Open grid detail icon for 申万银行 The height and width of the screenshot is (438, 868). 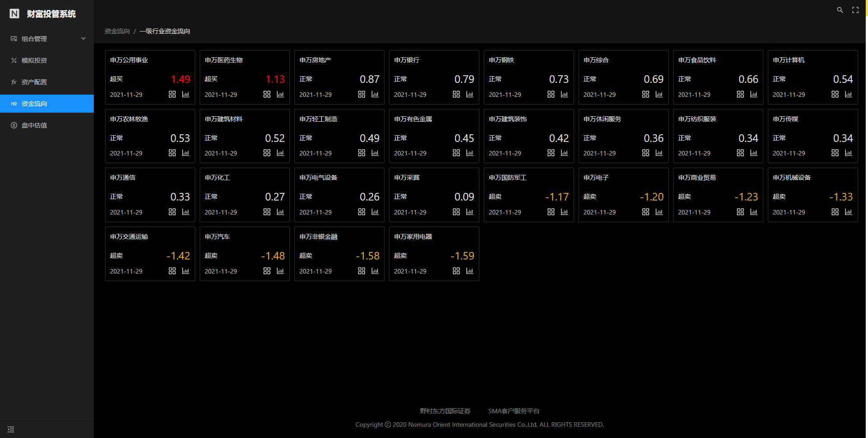pyautogui.click(x=456, y=94)
